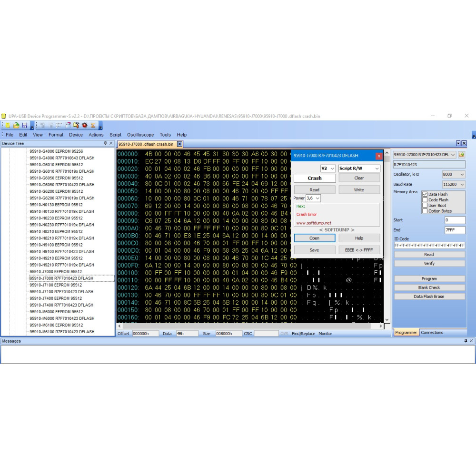This screenshot has height=476, width=476.
Task: Enable the Option Bytes checkbox
Action: pos(425,211)
